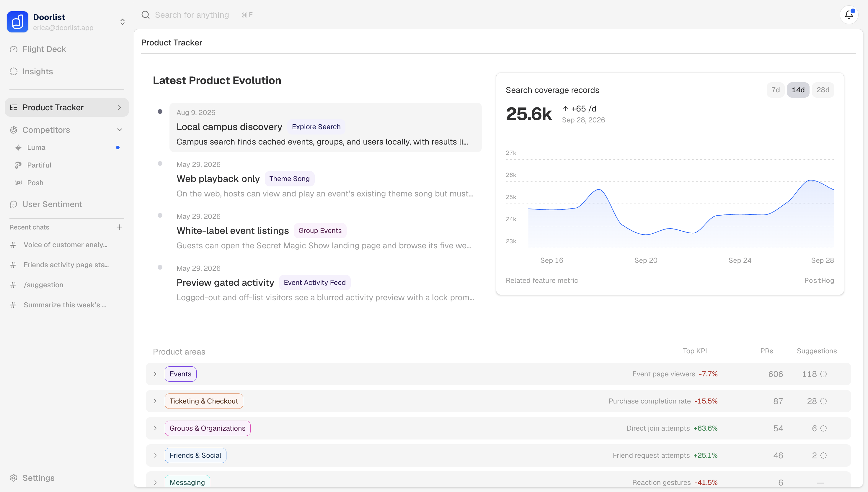Click the Settings gear icon
This screenshot has width=868, height=492.
tap(14, 478)
